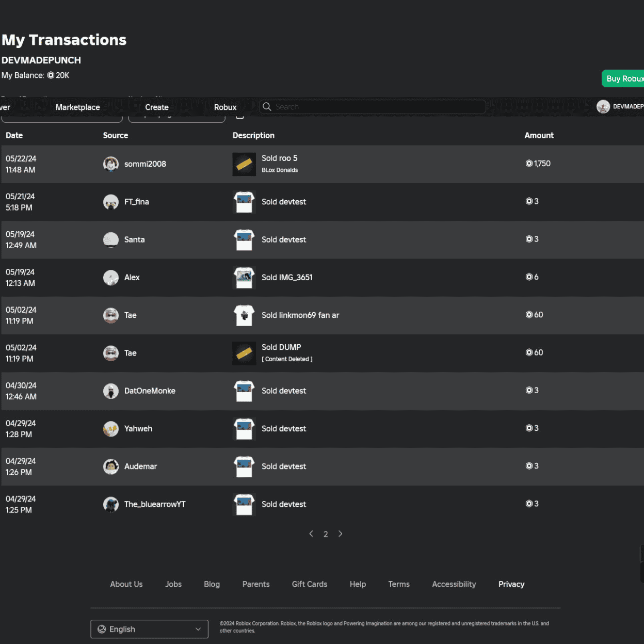Click the Buy Robux button
Image resolution: width=644 pixels, height=644 pixels.
pyautogui.click(x=623, y=78)
